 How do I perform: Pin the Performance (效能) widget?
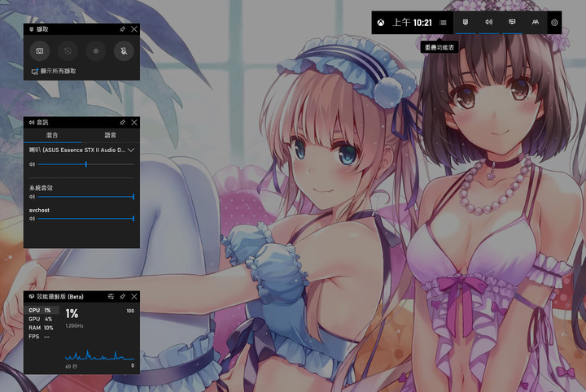click(x=123, y=296)
